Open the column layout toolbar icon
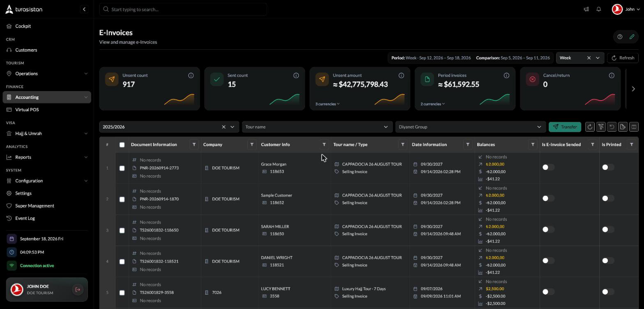The width and height of the screenshot is (644, 309). pyautogui.click(x=634, y=127)
